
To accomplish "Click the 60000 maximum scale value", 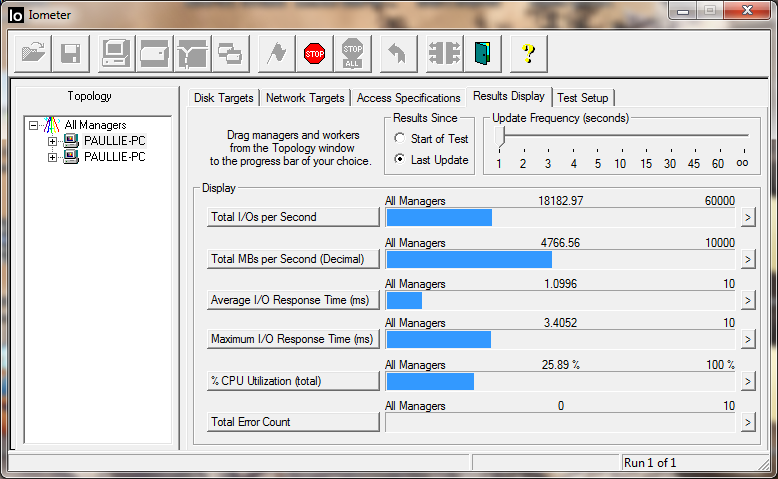I will [x=719, y=201].
